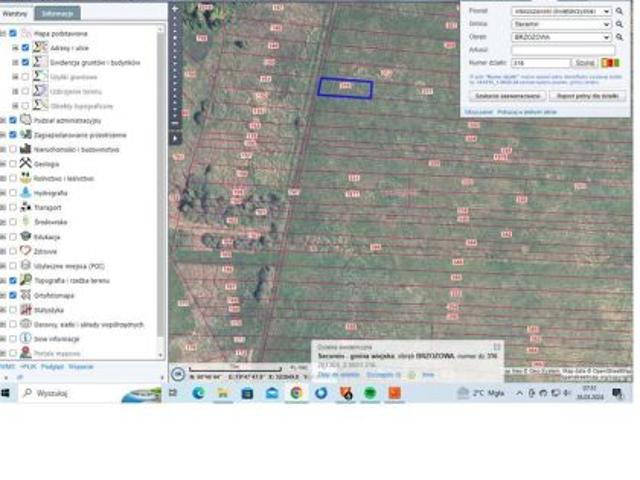
Task: Enable the Geologia layer checkbox
Action: [13, 164]
